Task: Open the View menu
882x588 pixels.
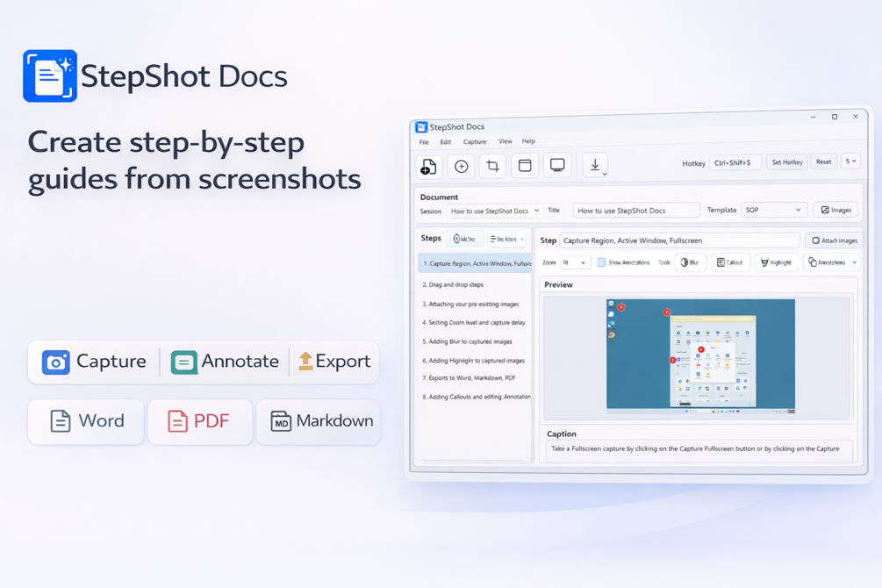Action: coord(506,141)
